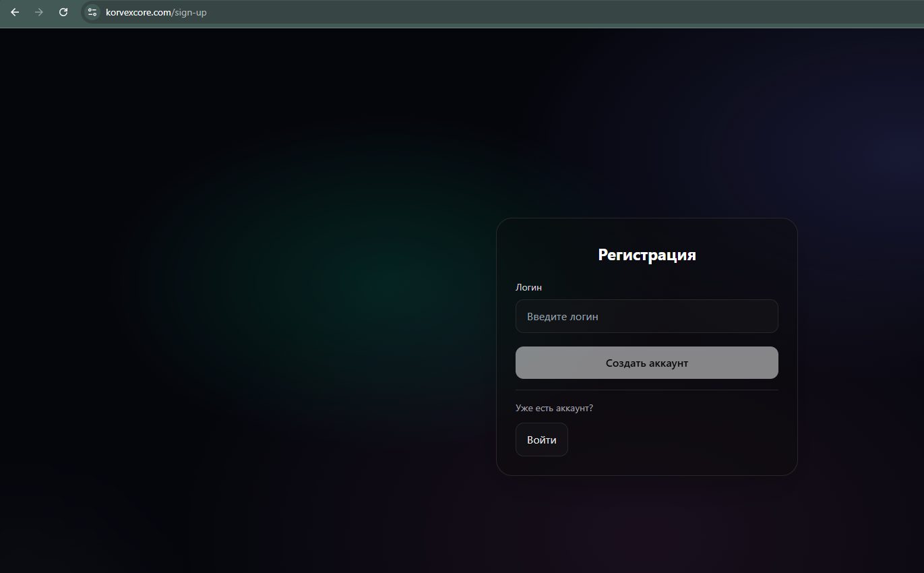Click the "/sign-up" path in the URL
The image size is (924, 573).
191,12
